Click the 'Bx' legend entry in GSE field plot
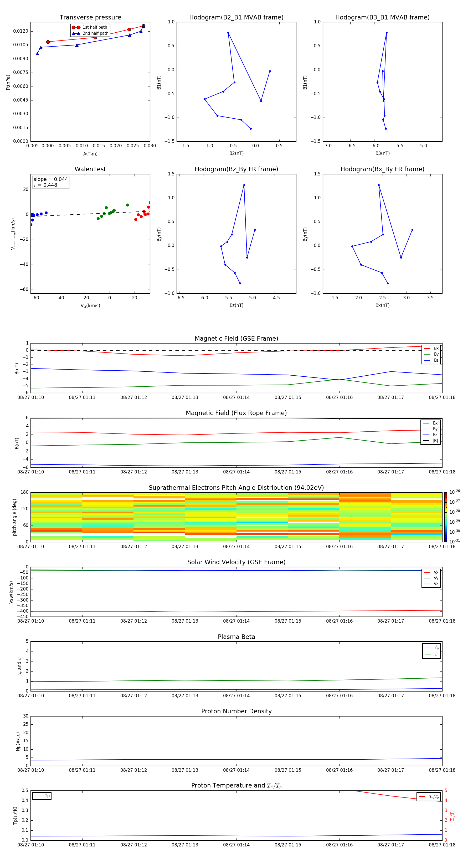The image size is (473, 868). (x=431, y=349)
